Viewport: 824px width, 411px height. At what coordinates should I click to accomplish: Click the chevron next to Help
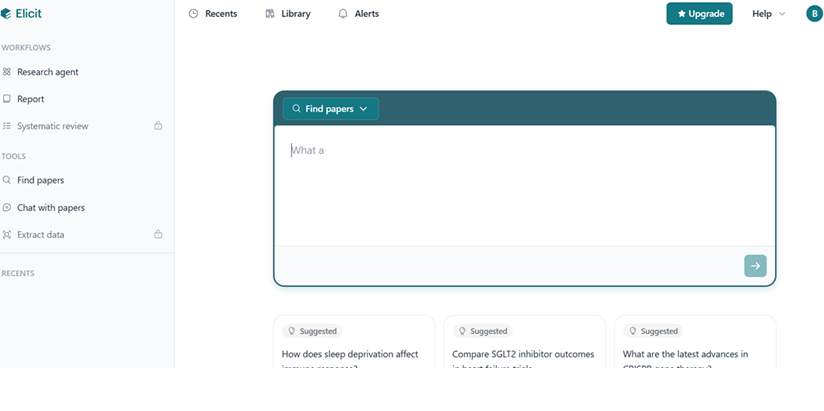(x=782, y=14)
